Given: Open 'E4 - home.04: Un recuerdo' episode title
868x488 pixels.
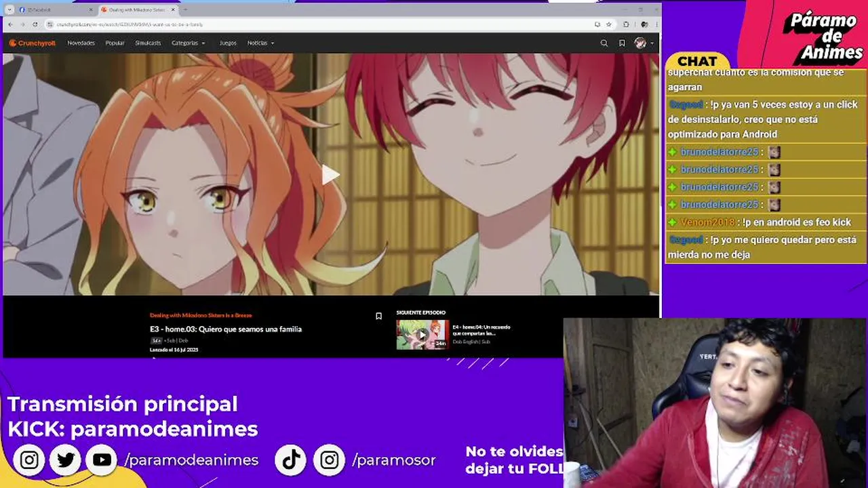Looking at the screenshot, I should (x=481, y=330).
